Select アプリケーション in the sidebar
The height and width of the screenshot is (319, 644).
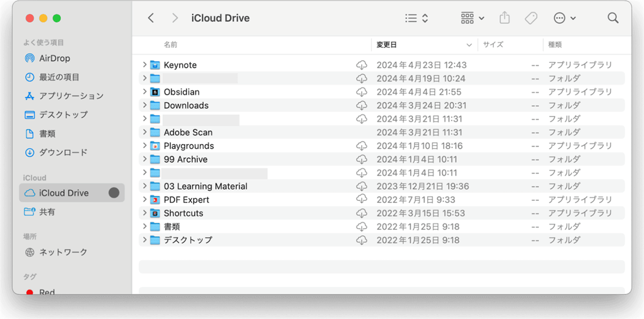(x=71, y=96)
